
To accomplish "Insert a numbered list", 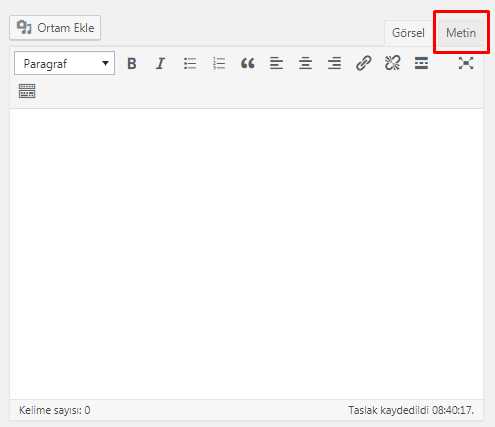I will pos(219,63).
